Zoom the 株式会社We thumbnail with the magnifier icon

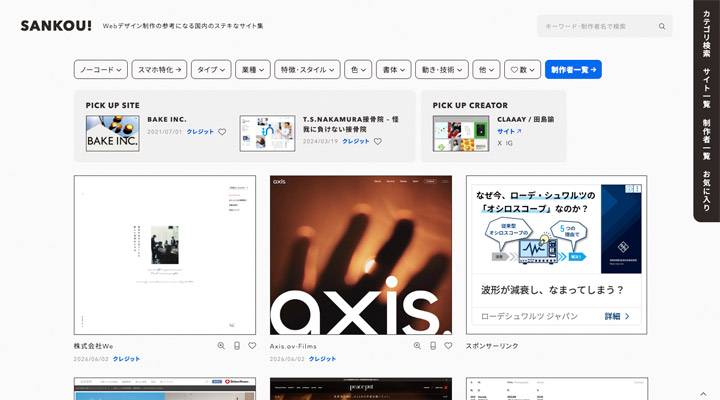coord(221,346)
